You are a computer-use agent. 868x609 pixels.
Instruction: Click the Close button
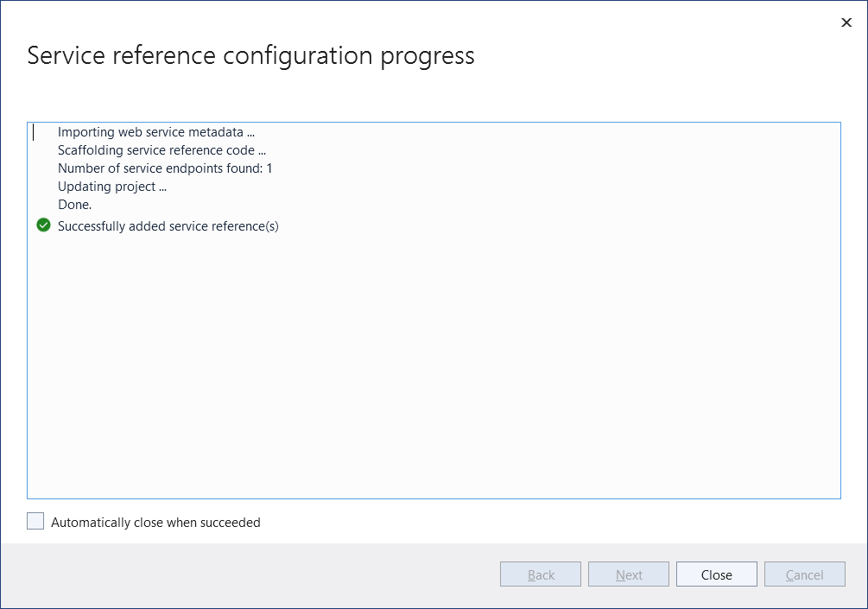[716, 574]
